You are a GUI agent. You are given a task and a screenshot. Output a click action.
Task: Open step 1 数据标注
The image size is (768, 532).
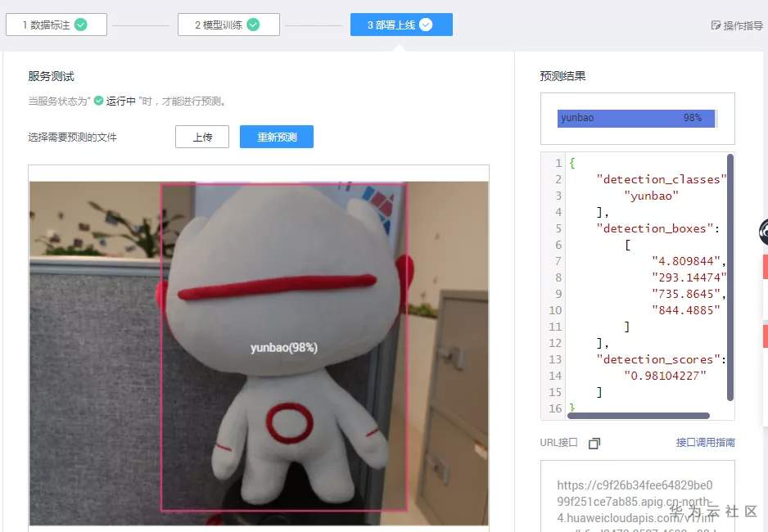click(x=56, y=25)
